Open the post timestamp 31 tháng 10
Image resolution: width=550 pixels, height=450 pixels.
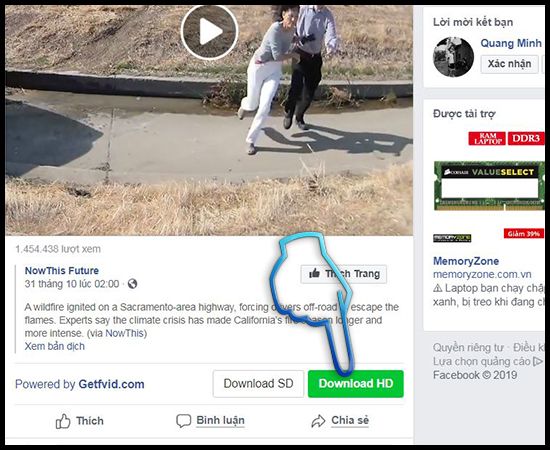(72, 284)
